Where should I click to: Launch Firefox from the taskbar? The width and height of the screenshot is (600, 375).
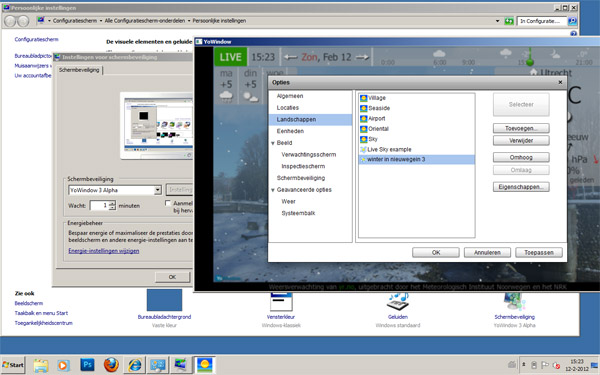click(111, 365)
